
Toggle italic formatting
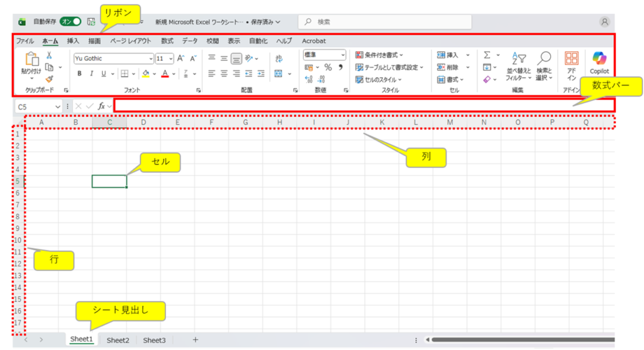[x=92, y=74]
